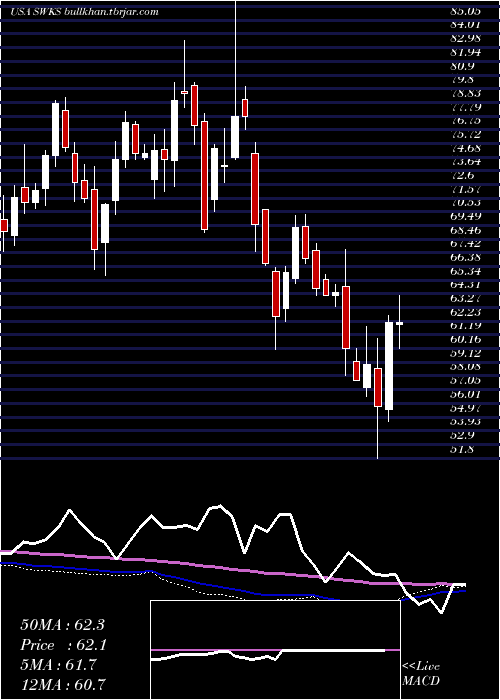The image size is (500, 700).
Task: Click the 57.05 price axis label
Action: tap(465, 381)
